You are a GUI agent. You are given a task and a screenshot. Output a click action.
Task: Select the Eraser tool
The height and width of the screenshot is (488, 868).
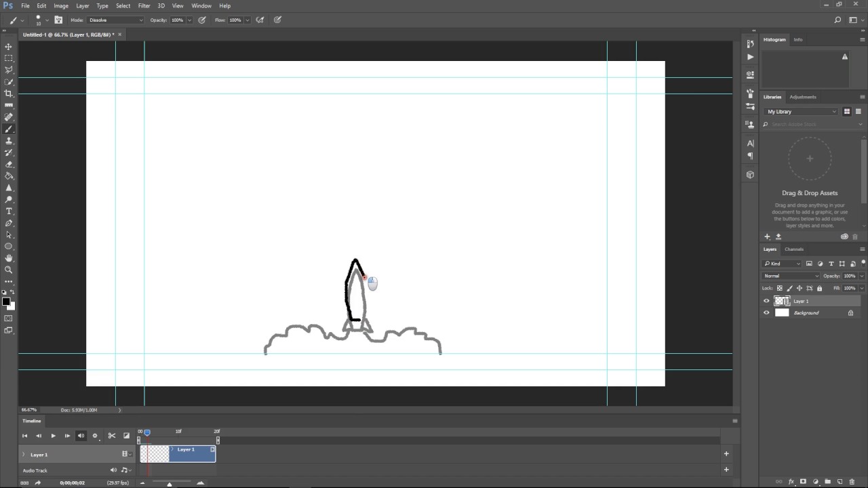9,164
